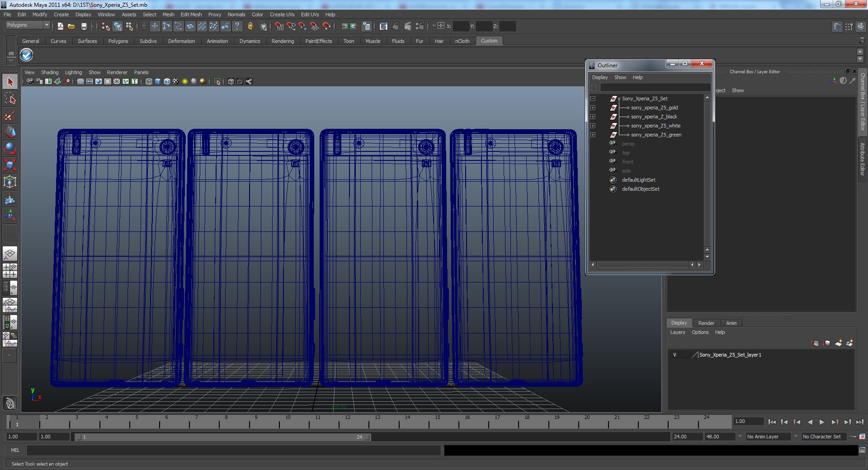The width and height of the screenshot is (868, 470).
Task: Select the Paint Selection tool
Action: [x=10, y=116]
